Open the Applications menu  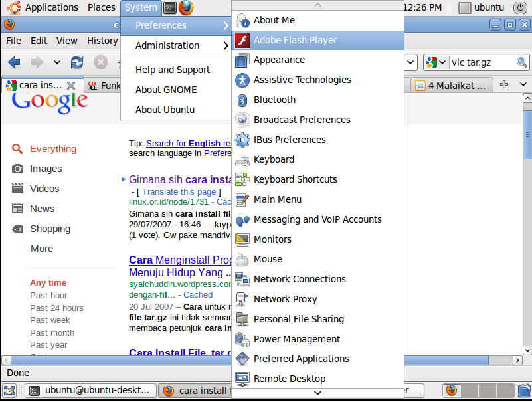pos(52,7)
